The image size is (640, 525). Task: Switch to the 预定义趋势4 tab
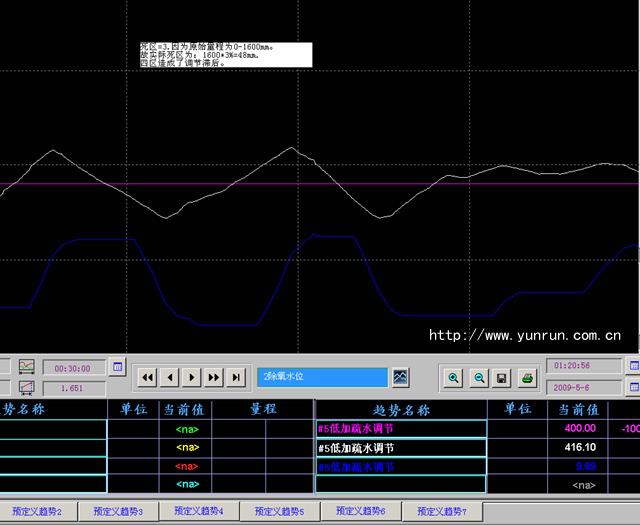coord(198,511)
